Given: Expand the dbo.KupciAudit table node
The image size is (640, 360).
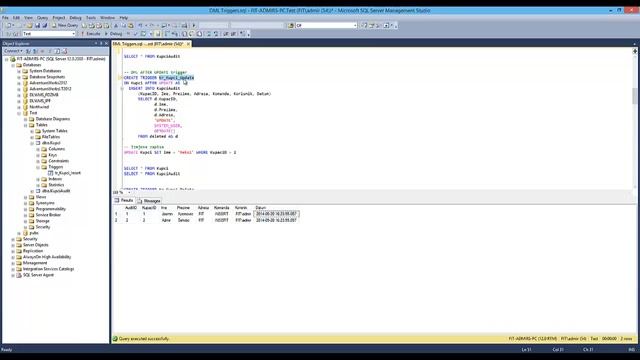Looking at the screenshot, I should tap(32, 191).
